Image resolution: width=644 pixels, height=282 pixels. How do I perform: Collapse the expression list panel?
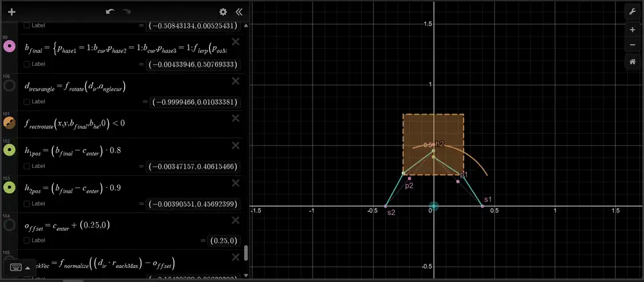pyautogui.click(x=239, y=12)
